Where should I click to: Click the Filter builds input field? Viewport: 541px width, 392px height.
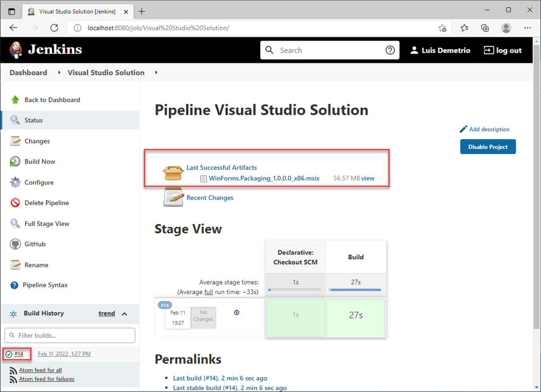tap(70, 335)
